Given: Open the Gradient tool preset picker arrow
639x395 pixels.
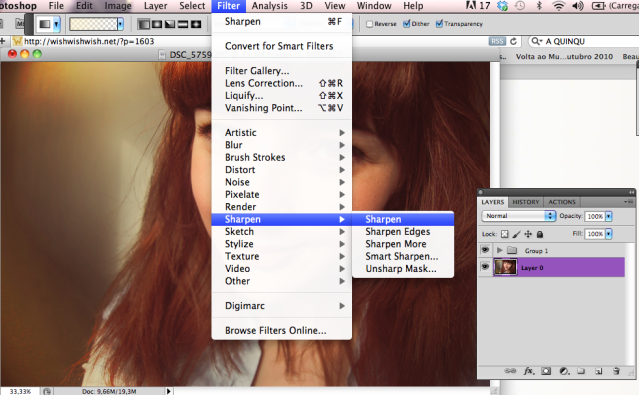Looking at the screenshot, I should click(x=57, y=24).
